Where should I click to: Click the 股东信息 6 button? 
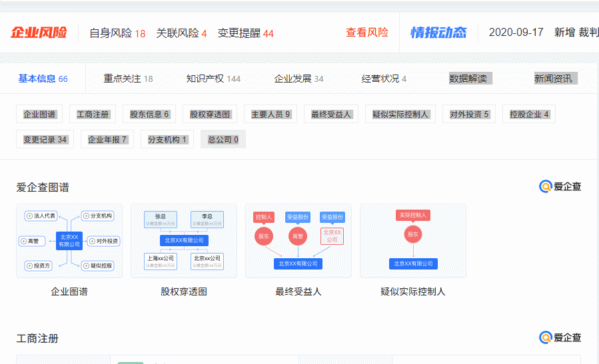coord(149,114)
